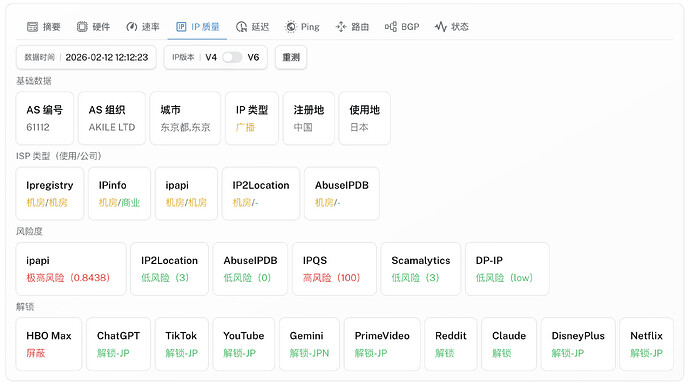The image size is (690, 385).
Task: Click the AbuseIPDB 低风险 (0) card
Action: [250, 269]
